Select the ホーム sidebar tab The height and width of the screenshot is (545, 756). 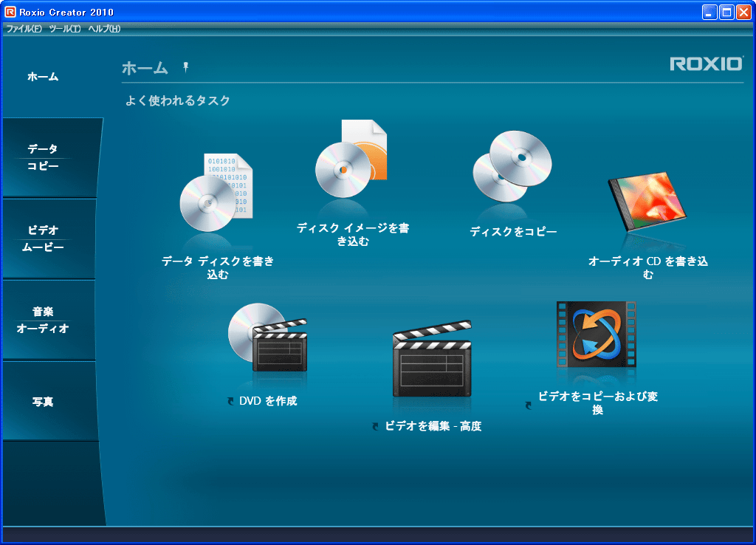(43, 77)
